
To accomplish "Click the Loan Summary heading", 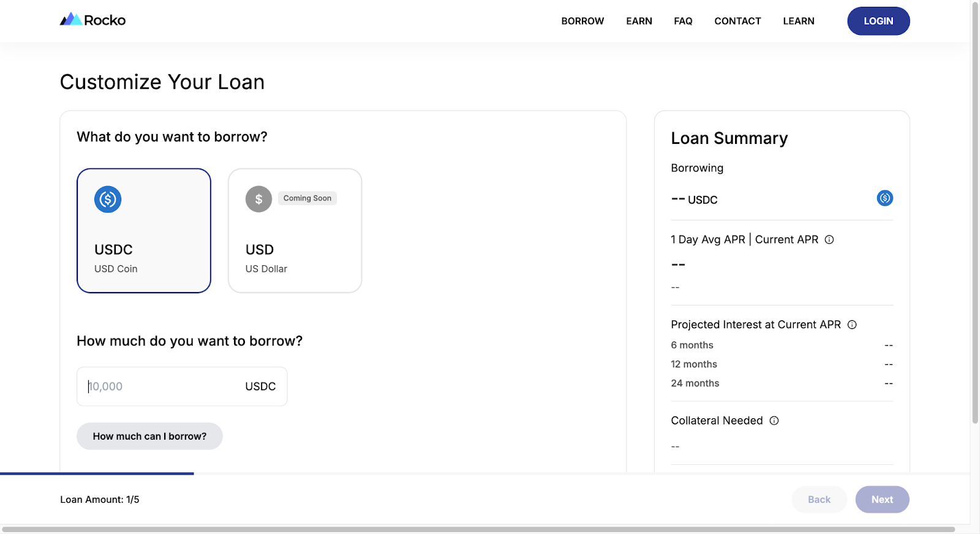I will pos(729,138).
